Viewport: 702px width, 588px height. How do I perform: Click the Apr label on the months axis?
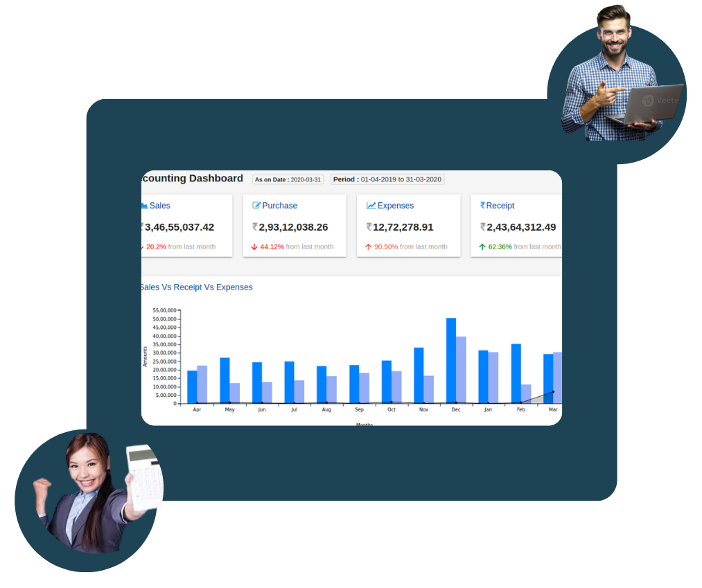[197, 409]
